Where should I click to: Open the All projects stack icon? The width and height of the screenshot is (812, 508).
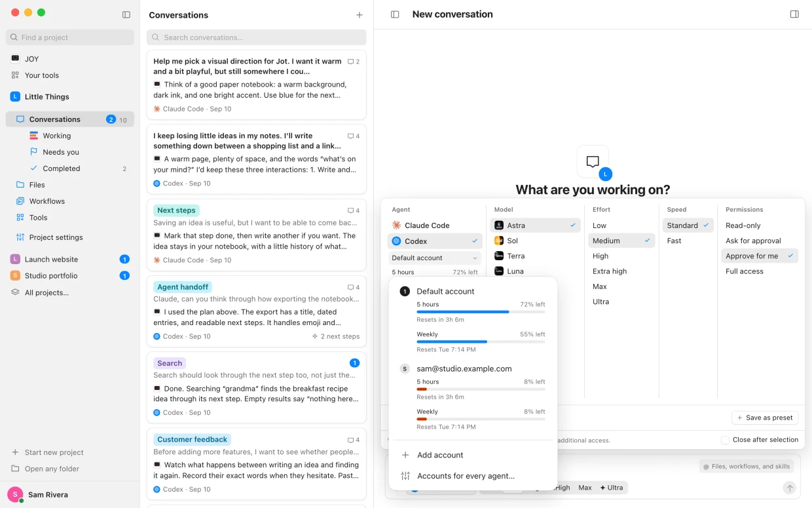pos(15,292)
